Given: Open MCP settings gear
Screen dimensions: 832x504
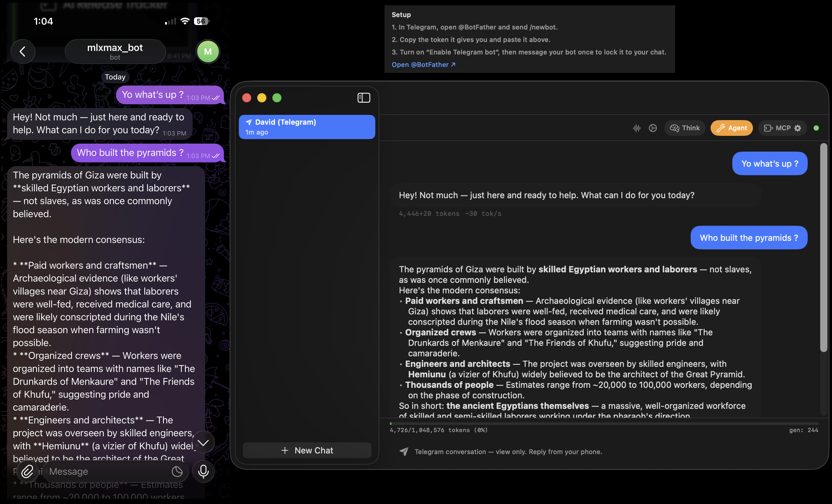Looking at the screenshot, I should point(798,128).
